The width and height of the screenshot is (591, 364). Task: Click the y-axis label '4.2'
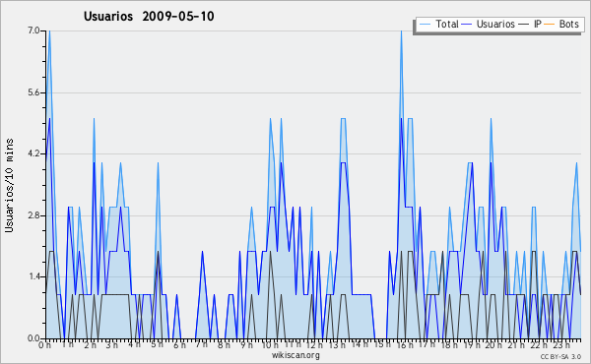click(33, 153)
